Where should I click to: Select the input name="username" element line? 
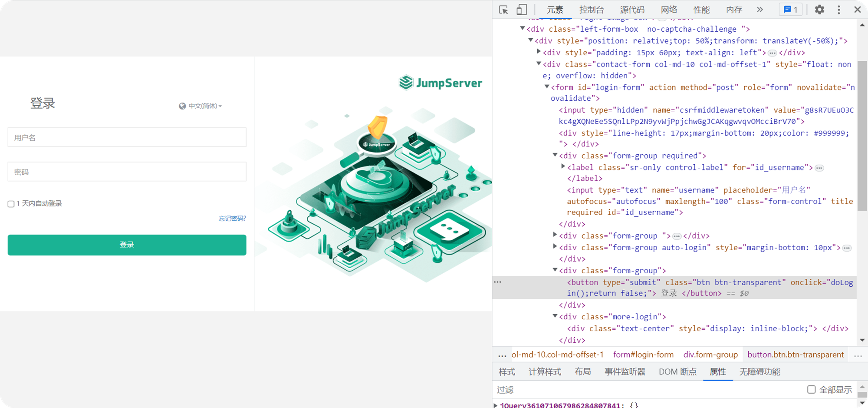(710, 201)
